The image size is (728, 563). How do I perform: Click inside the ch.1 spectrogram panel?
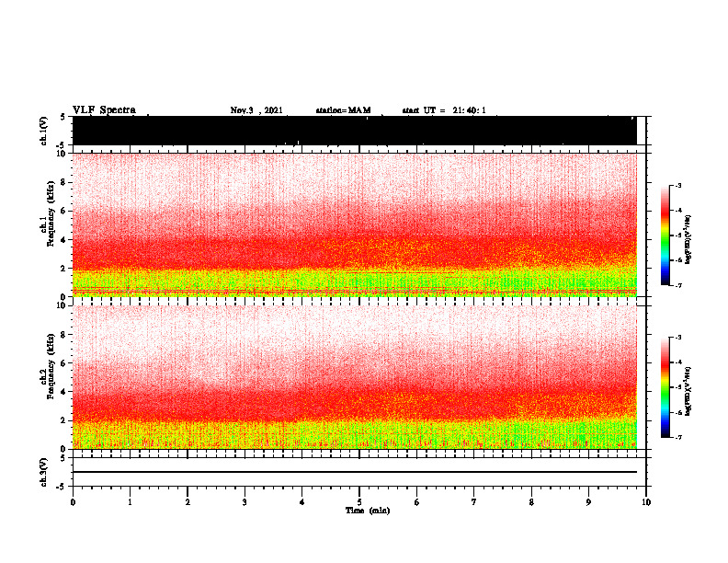[x=354, y=224]
